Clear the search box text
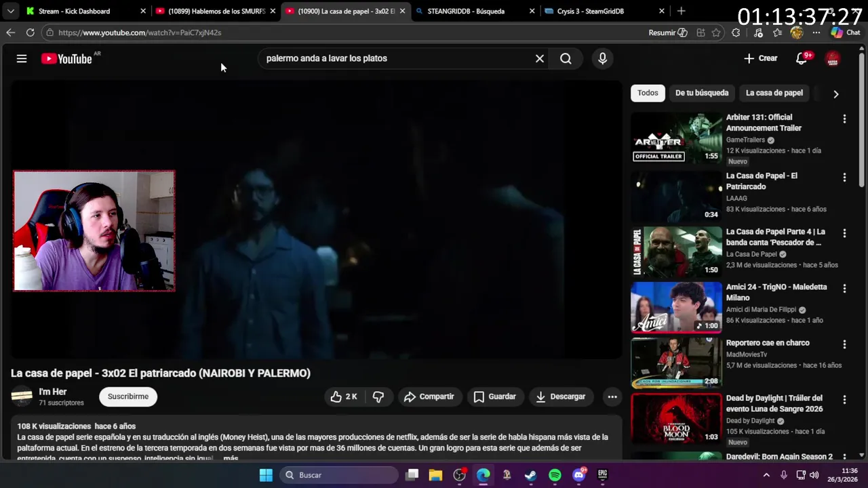This screenshot has width=868, height=488. click(540, 58)
